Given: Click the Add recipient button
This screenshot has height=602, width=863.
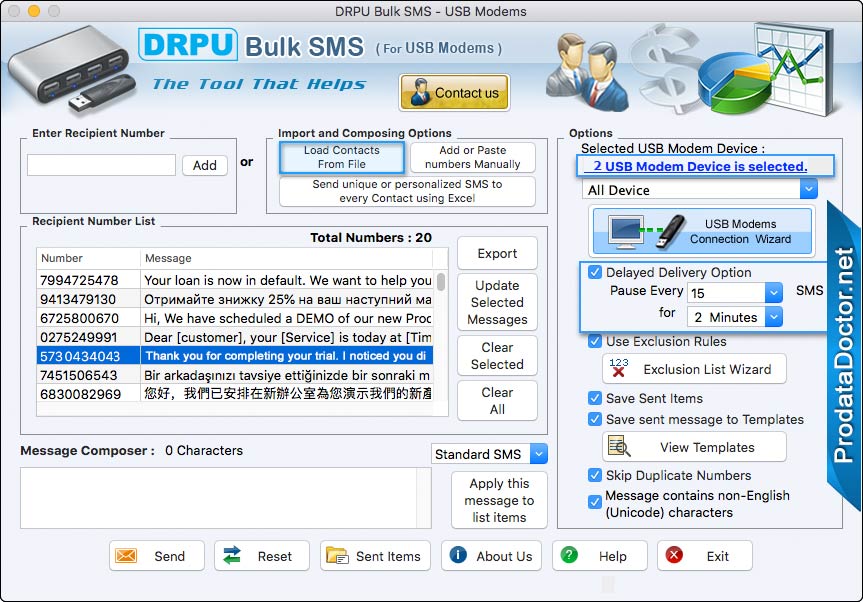Looking at the screenshot, I should [x=205, y=165].
